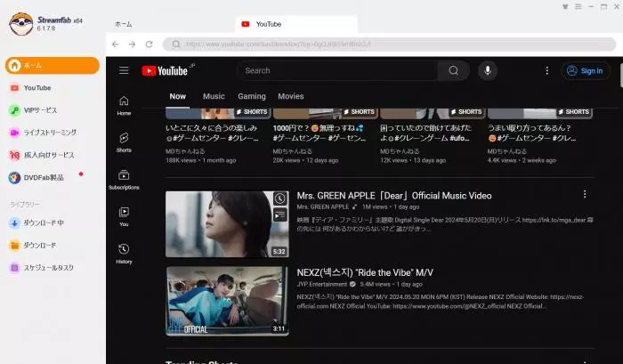Open Mrs. GREEN APPLE「Dear」Official Music Video title
Viewport: 623px width, 364px height.
[x=393, y=196]
